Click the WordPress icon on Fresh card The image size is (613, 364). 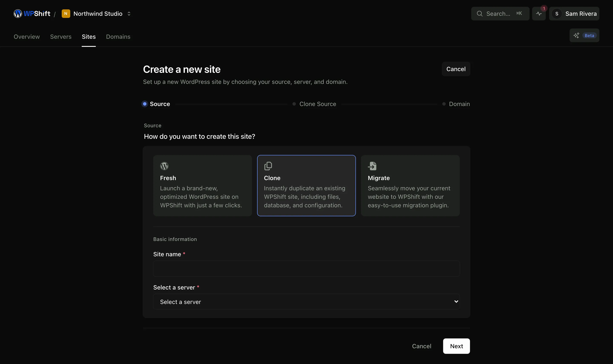164,166
